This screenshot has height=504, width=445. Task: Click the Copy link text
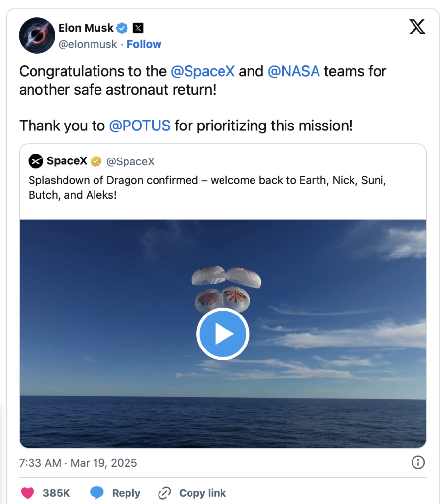click(x=202, y=493)
